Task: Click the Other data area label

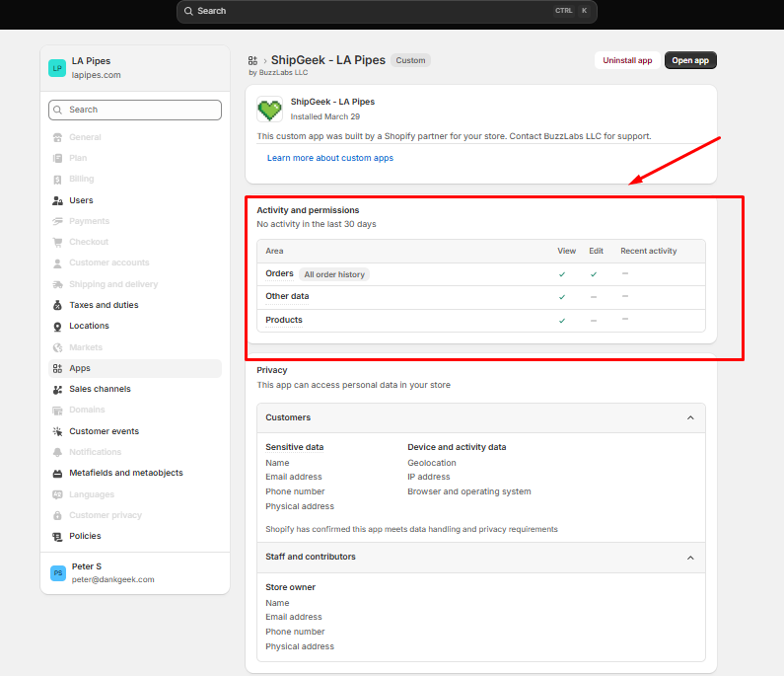Action: click(x=287, y=296)
